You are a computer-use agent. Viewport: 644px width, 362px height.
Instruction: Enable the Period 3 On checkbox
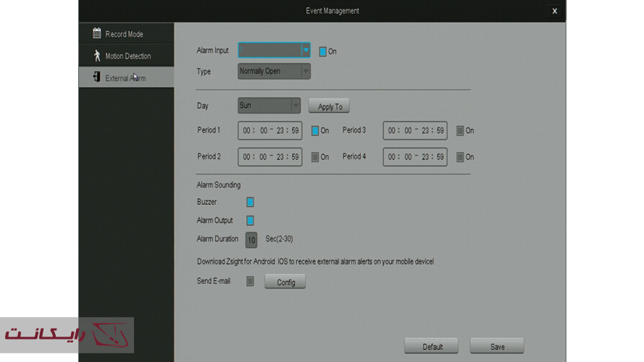460,131
